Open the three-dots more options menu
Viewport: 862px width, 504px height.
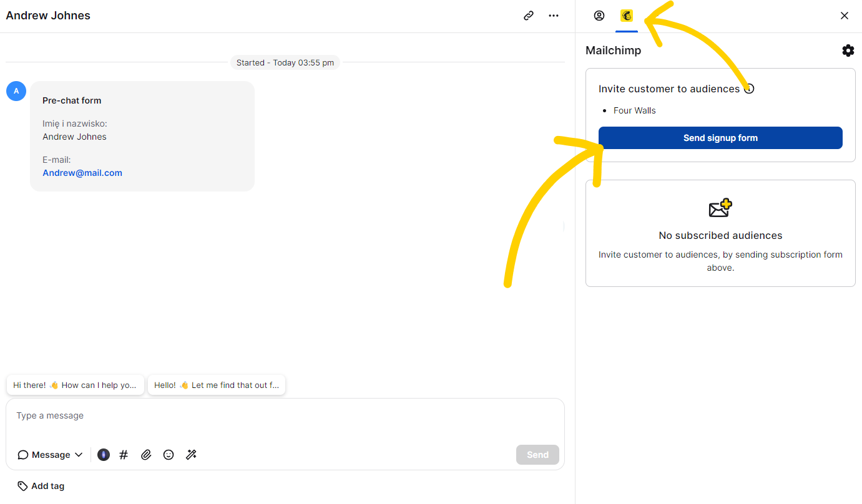[554, 16]
